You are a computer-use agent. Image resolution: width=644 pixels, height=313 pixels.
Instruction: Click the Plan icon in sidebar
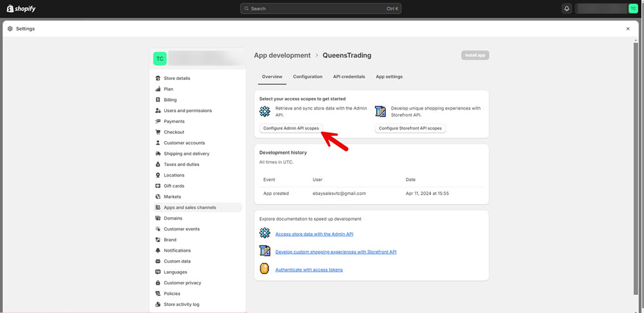tap(158, 89)
